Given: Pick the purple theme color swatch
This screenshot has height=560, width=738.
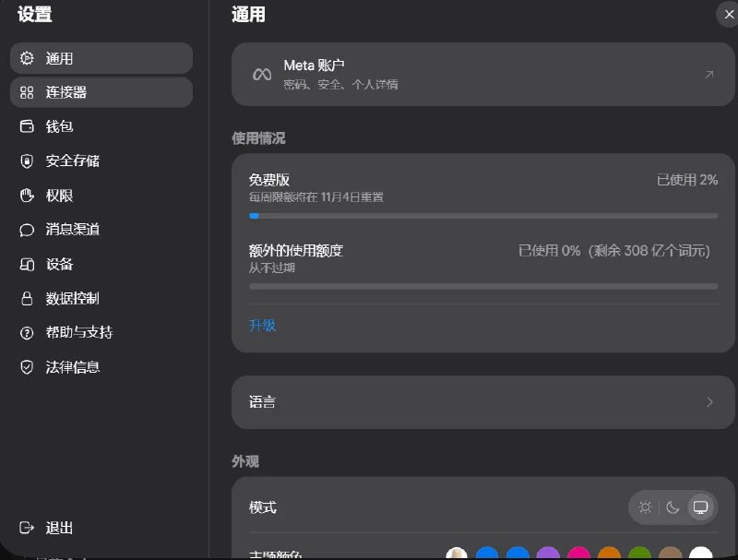Looking at the screenshot, I should 548,554.
